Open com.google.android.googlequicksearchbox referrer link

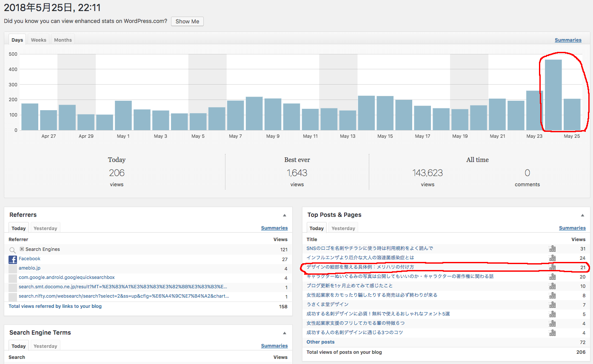coord(67,277)
